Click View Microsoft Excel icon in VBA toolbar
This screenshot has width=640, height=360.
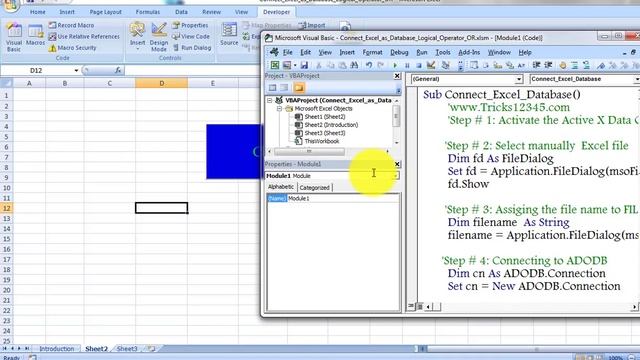tap(275, 65)
